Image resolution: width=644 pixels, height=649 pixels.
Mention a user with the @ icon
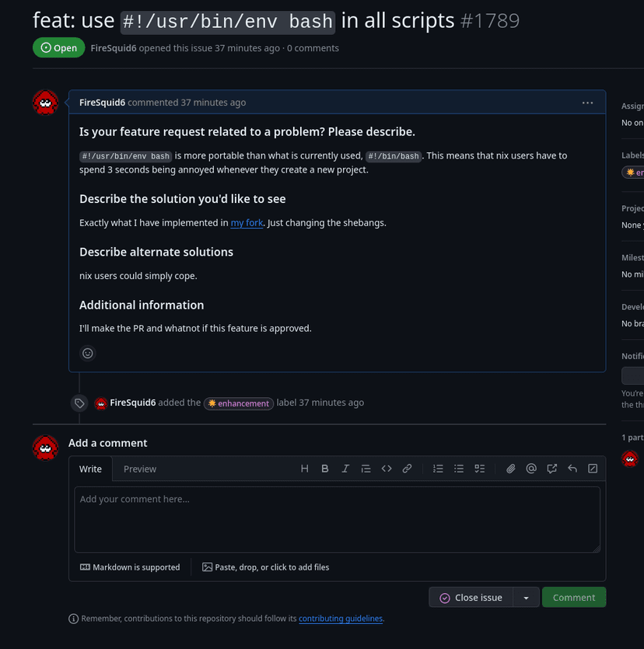531,469
